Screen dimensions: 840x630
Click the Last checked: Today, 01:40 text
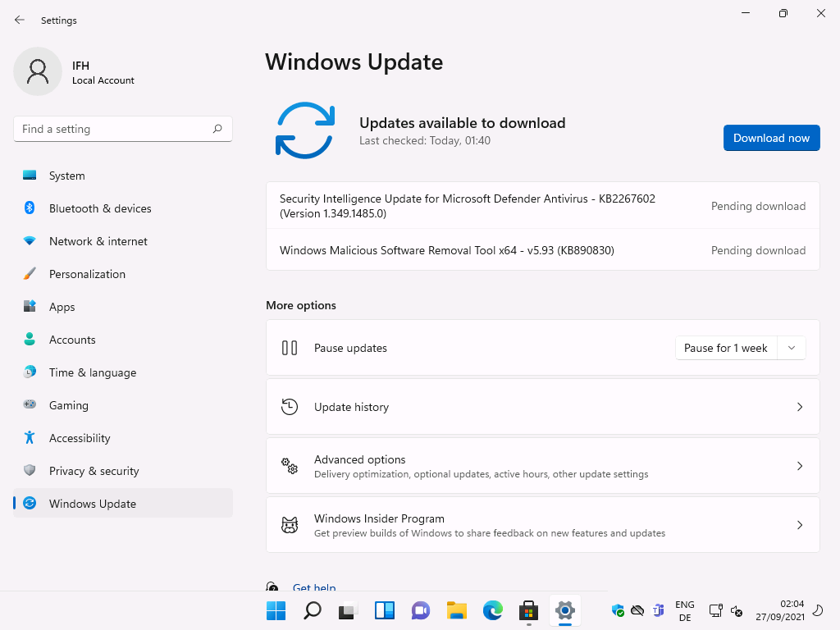[424, 140]
